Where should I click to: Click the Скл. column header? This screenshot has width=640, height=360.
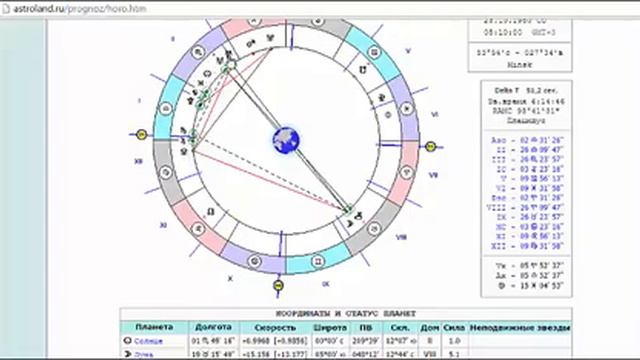[x=400, y=327]
